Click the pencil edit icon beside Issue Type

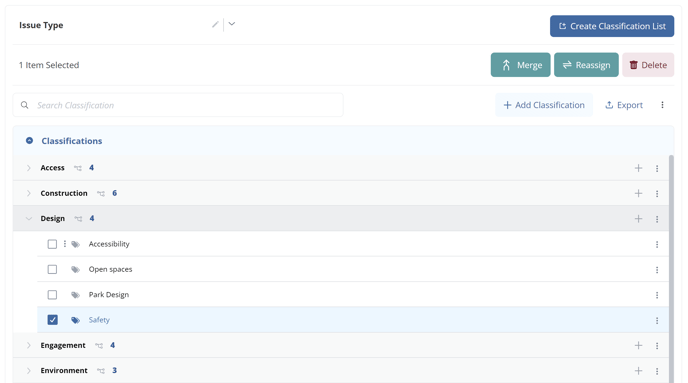[x=215, y=25]
